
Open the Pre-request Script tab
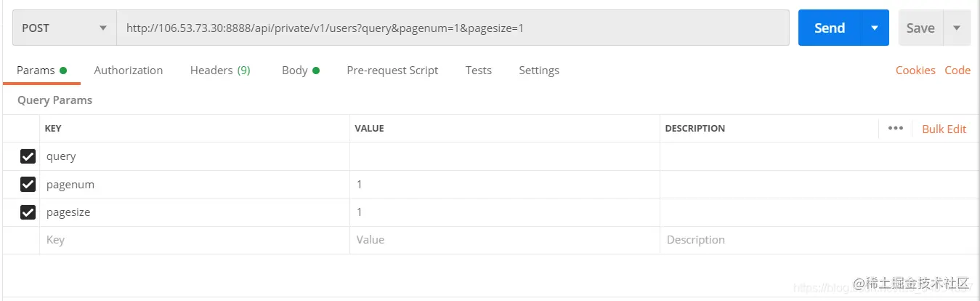click(392, 71)
